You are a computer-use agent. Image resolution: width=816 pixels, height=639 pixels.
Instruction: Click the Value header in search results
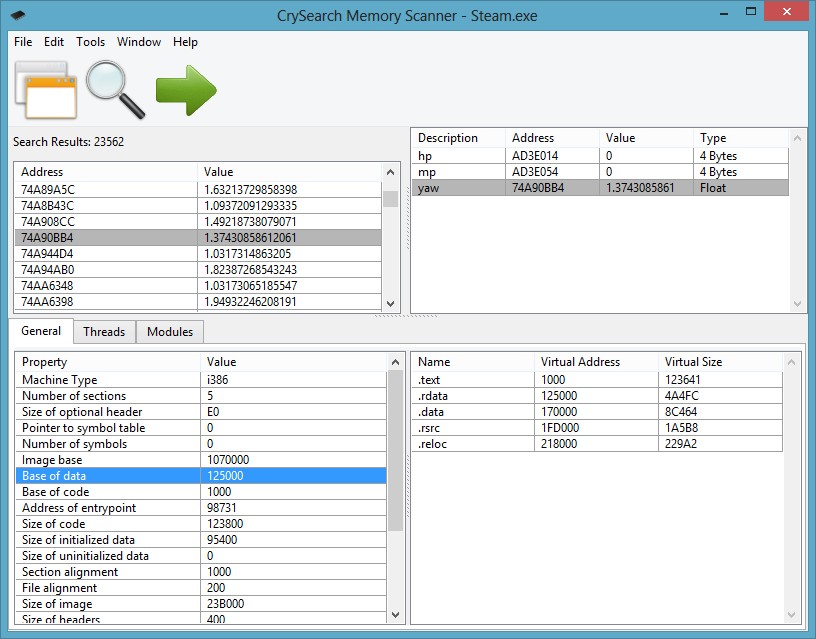pos(289,172)
